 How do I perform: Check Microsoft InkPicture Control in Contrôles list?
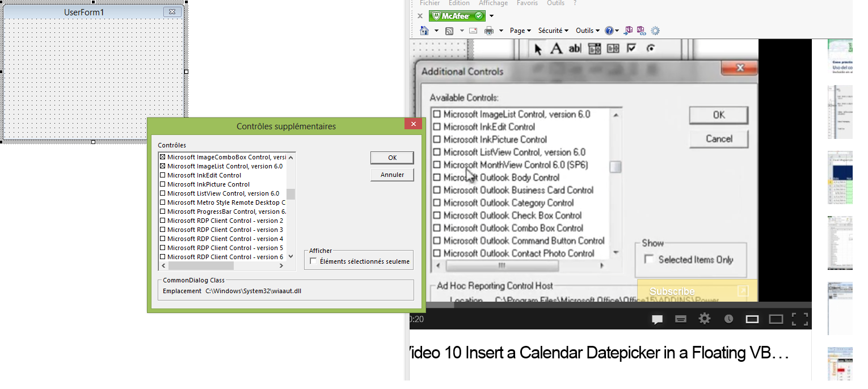click(x=163, y=184)
